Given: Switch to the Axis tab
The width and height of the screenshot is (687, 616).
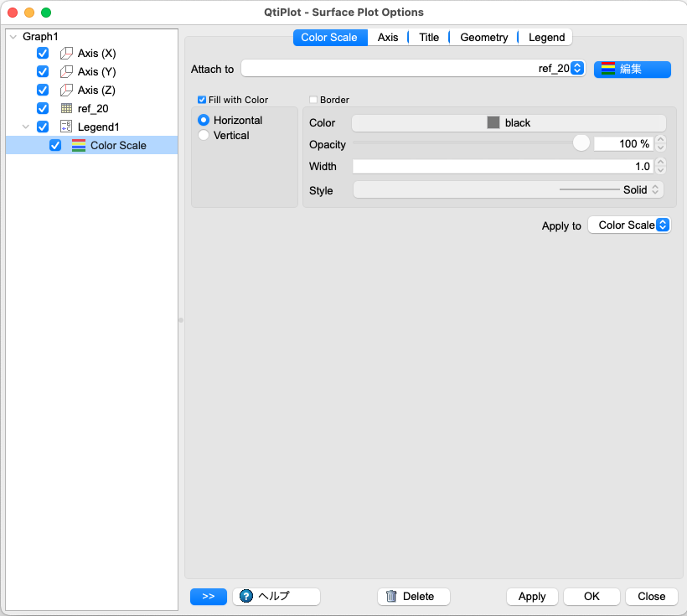Looking at the screenshot, I should (388, 37).
